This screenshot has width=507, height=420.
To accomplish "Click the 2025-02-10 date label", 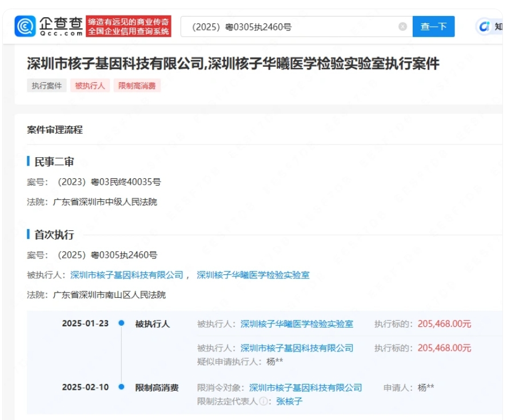I will pos(85,387).
